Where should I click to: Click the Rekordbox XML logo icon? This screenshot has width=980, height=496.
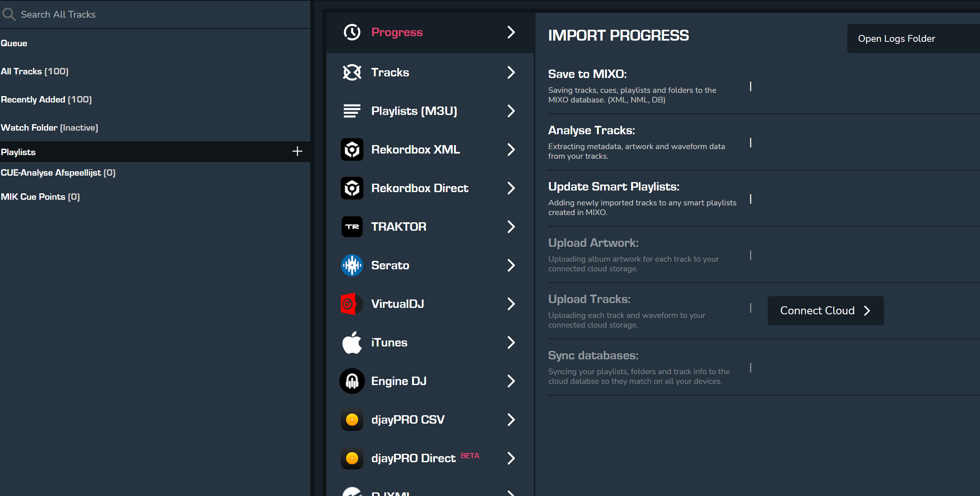point(352,150)
